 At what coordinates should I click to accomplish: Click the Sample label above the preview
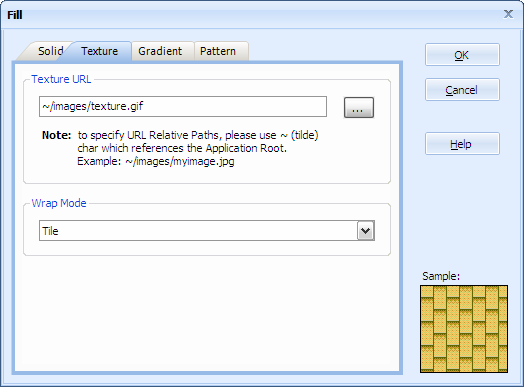pyautogui.click(x=441, y=276)
